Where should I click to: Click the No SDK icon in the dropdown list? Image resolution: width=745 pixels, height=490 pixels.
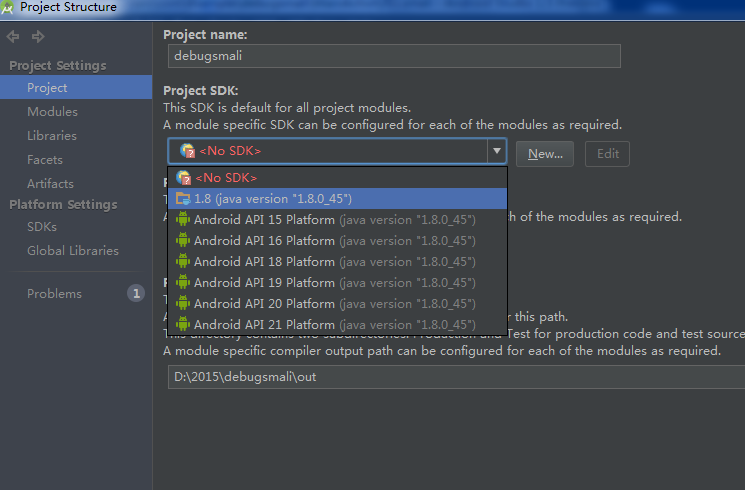point(183,177)
